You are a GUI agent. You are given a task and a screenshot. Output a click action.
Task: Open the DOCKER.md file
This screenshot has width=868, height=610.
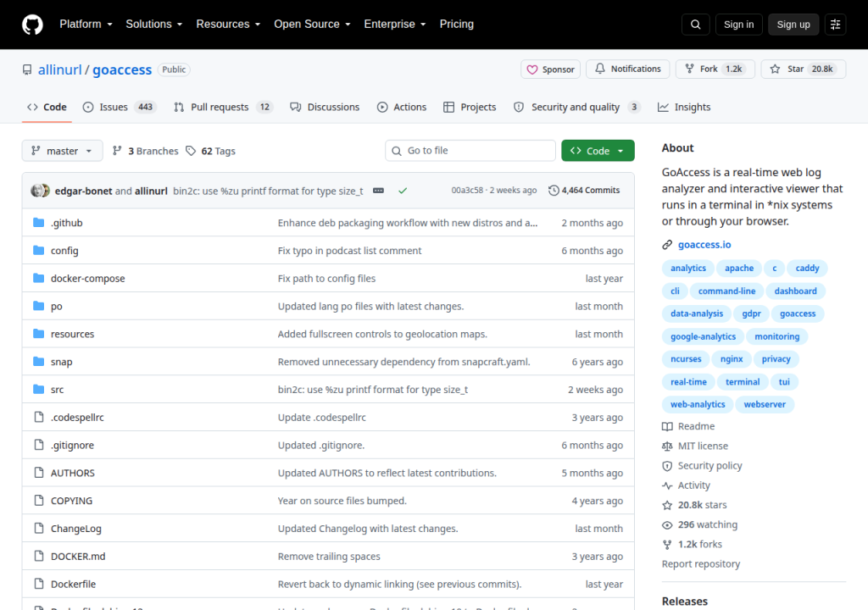78,556
